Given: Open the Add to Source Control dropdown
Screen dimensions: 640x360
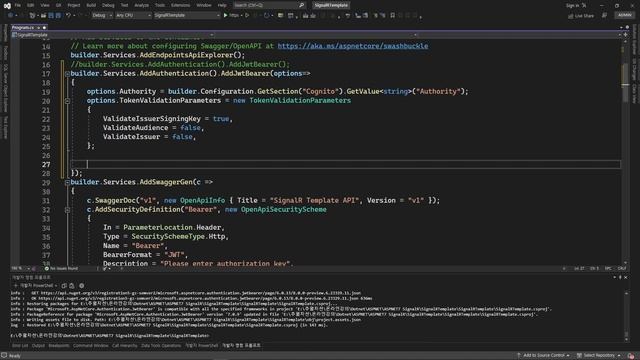Looking at the screenshot, I should (543, 356).
